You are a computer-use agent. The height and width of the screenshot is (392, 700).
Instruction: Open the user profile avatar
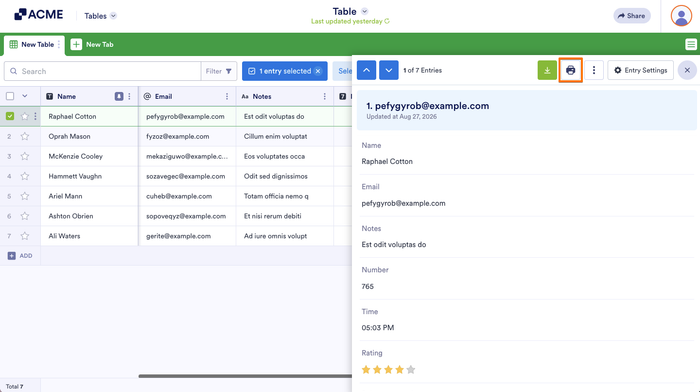click(681, 16)
